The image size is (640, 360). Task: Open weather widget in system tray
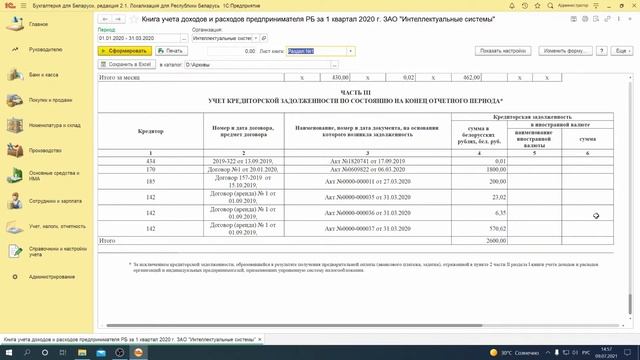pos(514,353)
